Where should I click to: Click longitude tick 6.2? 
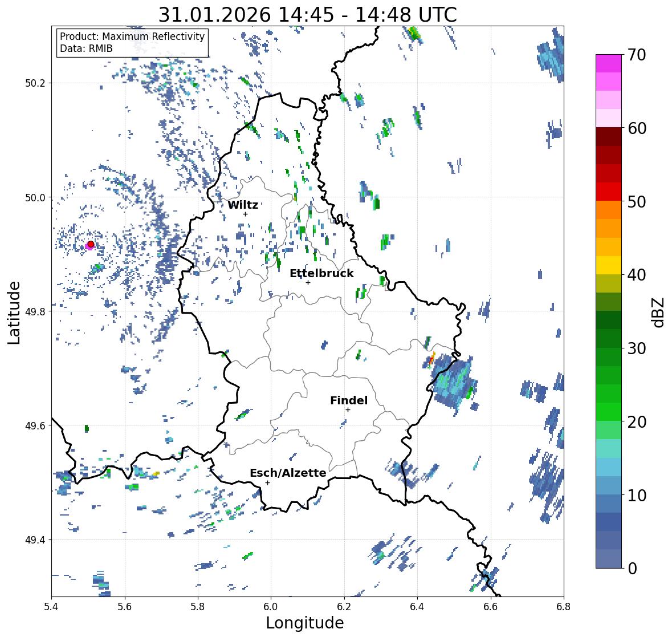pos(344,607)
